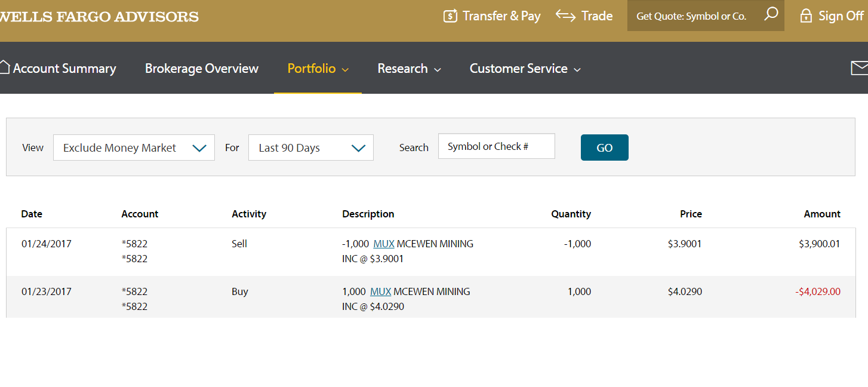Image resolution: width=868 pixels, height=387 pixels.
Task: Click the Transfer & Pay icon
Action: coord(450,16)
